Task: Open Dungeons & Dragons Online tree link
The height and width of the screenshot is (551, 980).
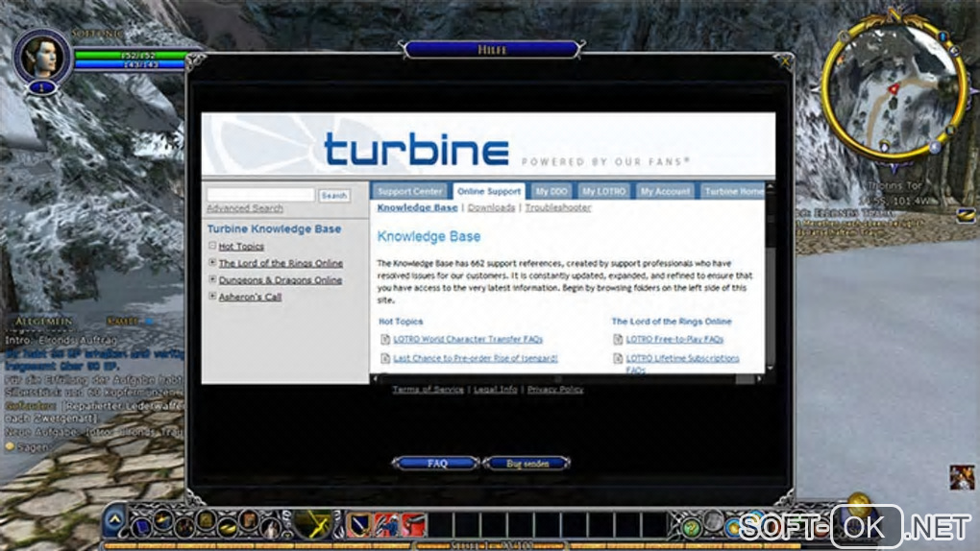Action: (x=280, y=280)
